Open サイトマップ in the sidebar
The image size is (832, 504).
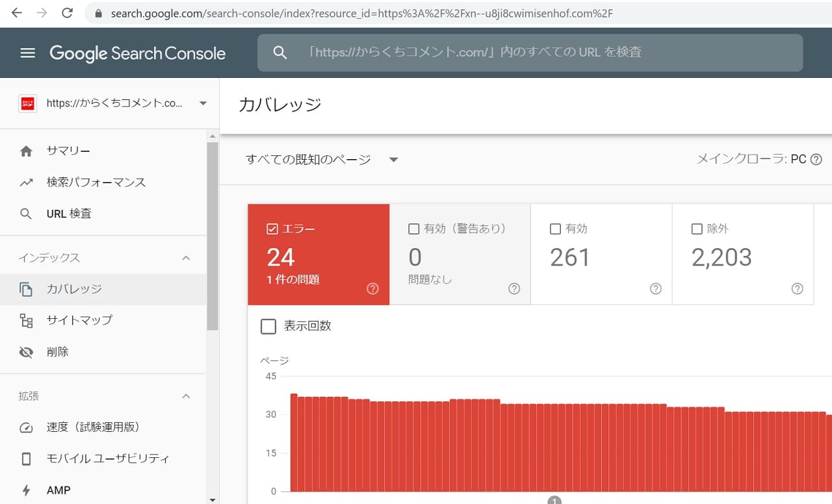(79, 320)
